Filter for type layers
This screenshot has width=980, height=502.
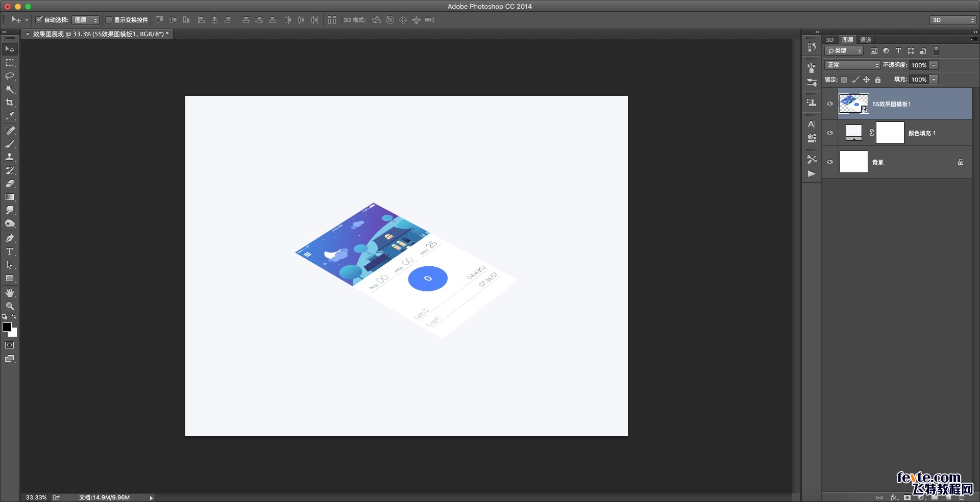[898, 51]
